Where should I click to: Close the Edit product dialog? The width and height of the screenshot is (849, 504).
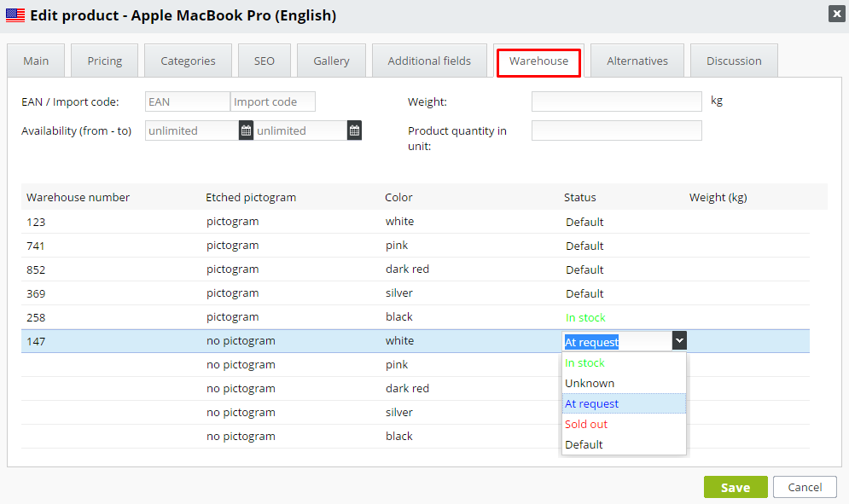pyautogui.click(x=836, y=14)
